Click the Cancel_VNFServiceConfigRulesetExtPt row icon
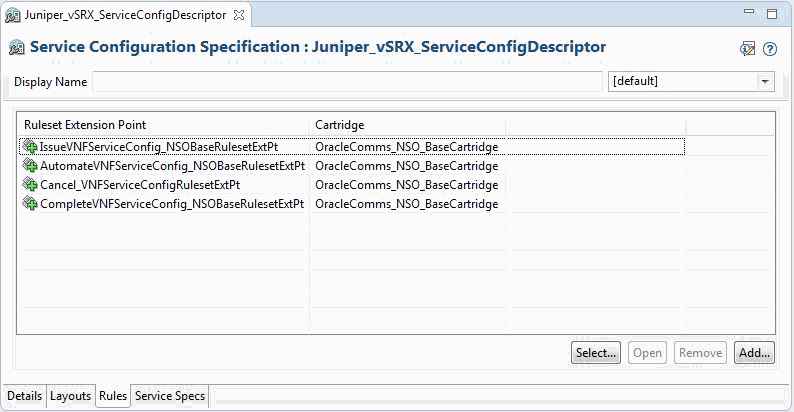The image size is (794, 412). click(x=30, y=184)
